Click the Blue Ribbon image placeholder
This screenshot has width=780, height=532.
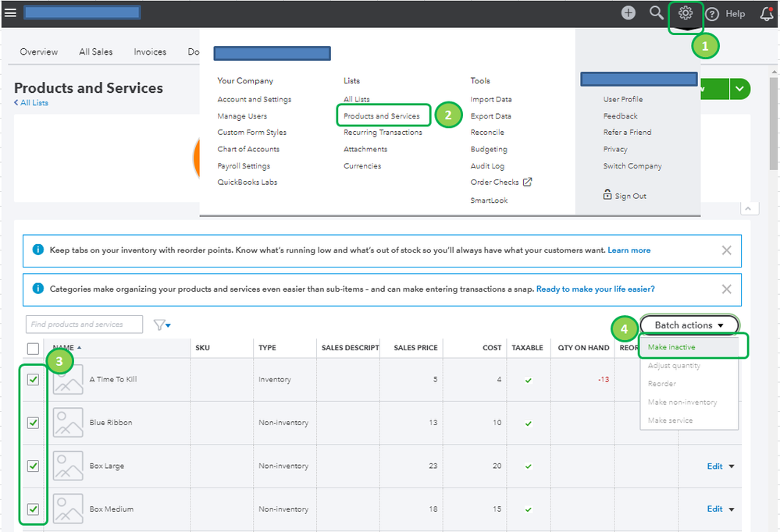(68, 423)
